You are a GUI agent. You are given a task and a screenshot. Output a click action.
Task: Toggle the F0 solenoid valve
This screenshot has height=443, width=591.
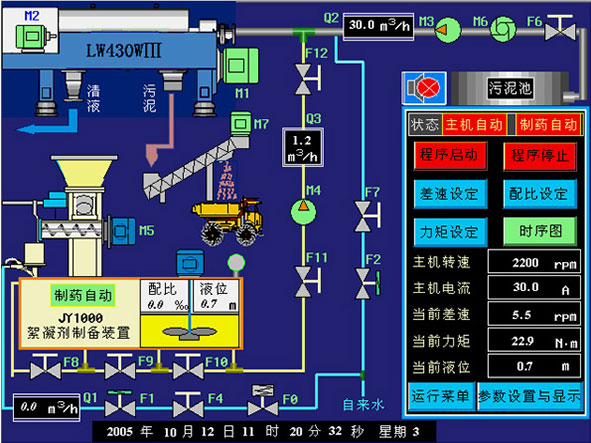pyautogui.click(x=263, y=400)
